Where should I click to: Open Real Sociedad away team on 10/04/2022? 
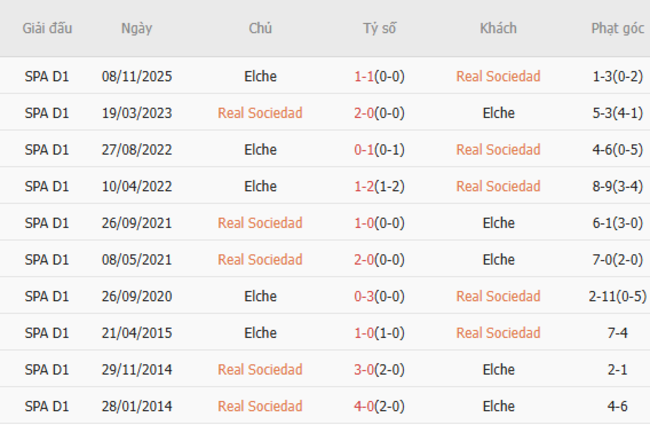click(498, 186)
